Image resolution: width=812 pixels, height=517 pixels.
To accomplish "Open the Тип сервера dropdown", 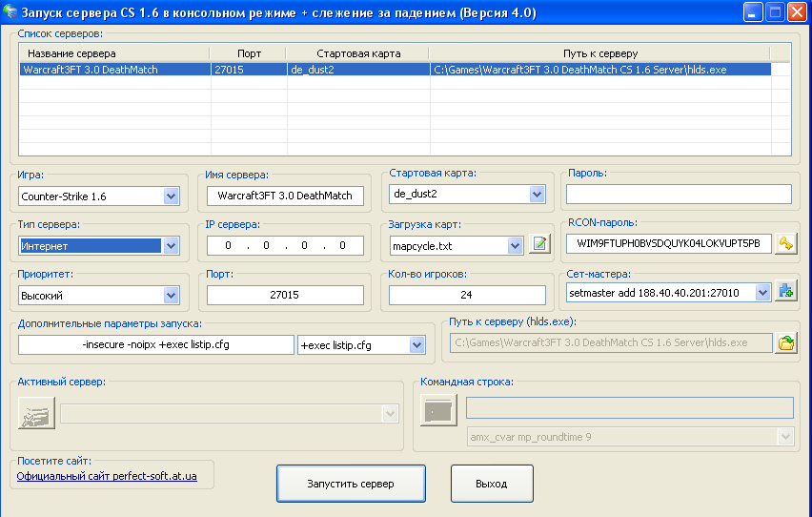I will coord(171,246).
